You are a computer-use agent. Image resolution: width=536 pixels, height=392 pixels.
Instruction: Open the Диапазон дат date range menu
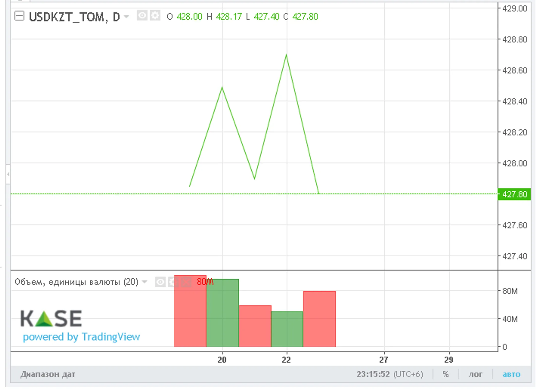(x=48, y=374)
